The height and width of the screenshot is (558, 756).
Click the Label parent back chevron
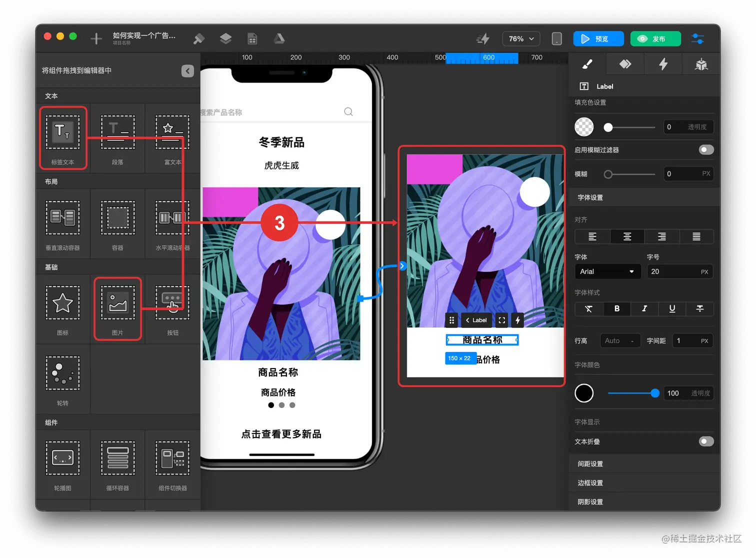point(467,320)
